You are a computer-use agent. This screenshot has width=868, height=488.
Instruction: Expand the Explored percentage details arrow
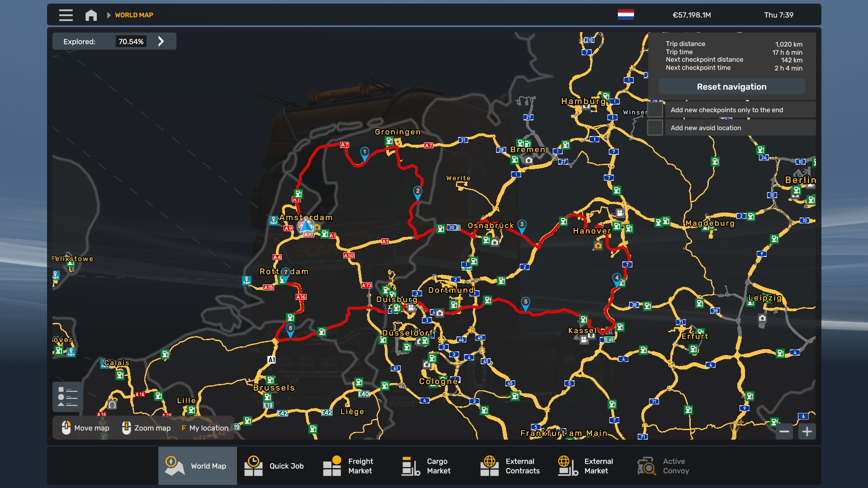pyautogui.click(x=161, y=42)
